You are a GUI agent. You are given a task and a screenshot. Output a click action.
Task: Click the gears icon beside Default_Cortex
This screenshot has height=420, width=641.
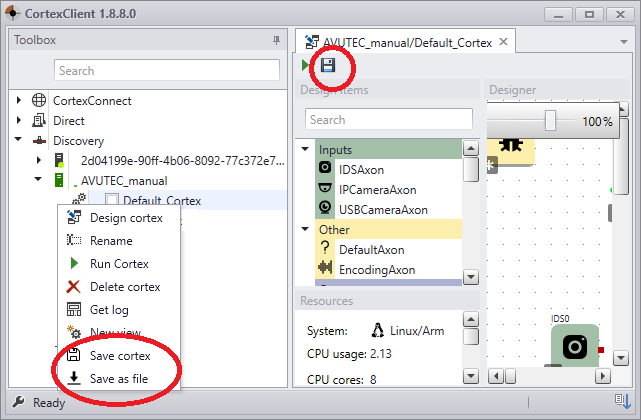pyautogui.click(x=79, y=200)
